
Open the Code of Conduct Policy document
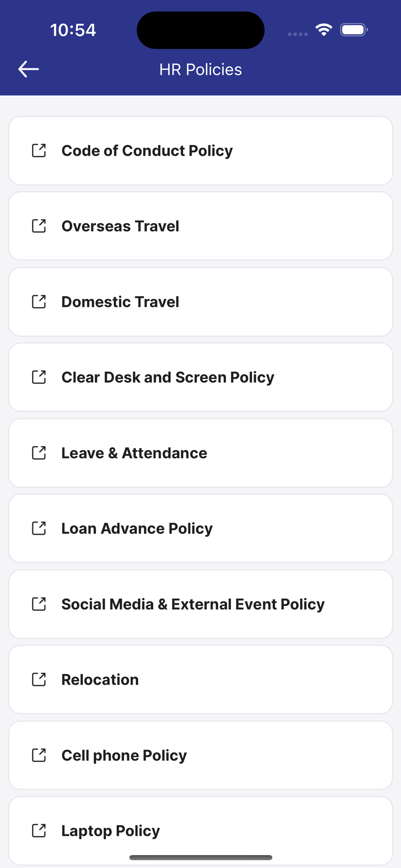tap(200, 150)
